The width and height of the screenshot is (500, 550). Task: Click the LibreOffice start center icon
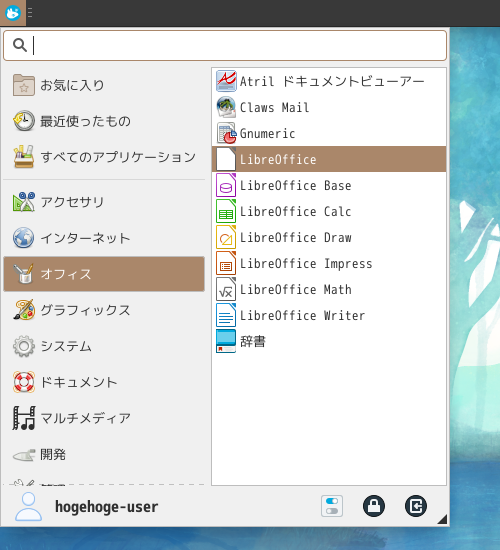point(226,159)
